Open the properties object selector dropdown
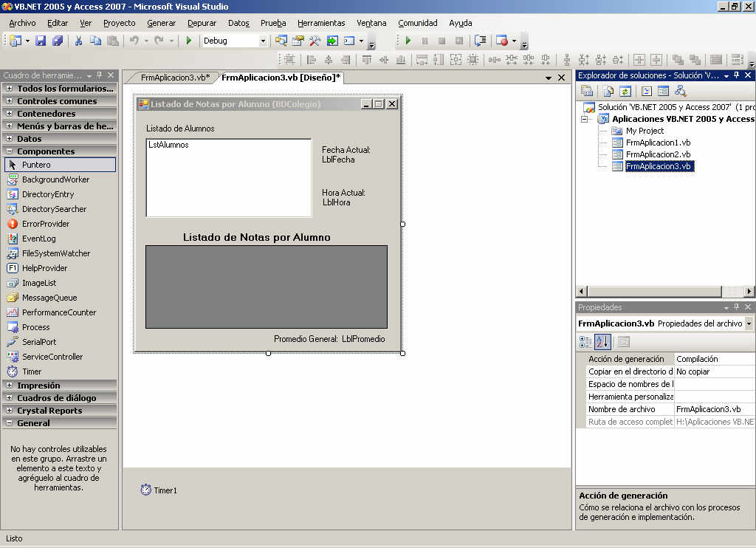Viewport: 756px width, 548px height. point(749,323)
